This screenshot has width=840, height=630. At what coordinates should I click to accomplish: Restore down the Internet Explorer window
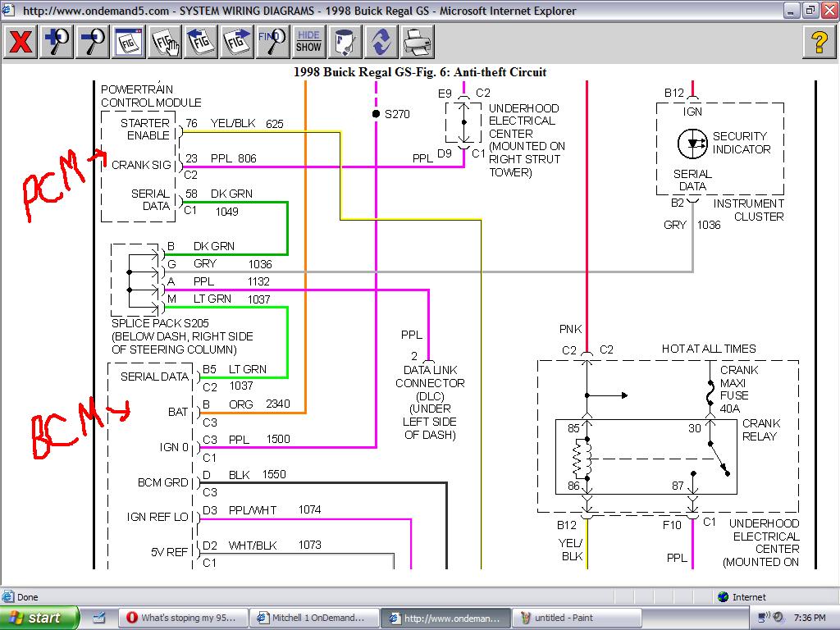coord(809,10)
